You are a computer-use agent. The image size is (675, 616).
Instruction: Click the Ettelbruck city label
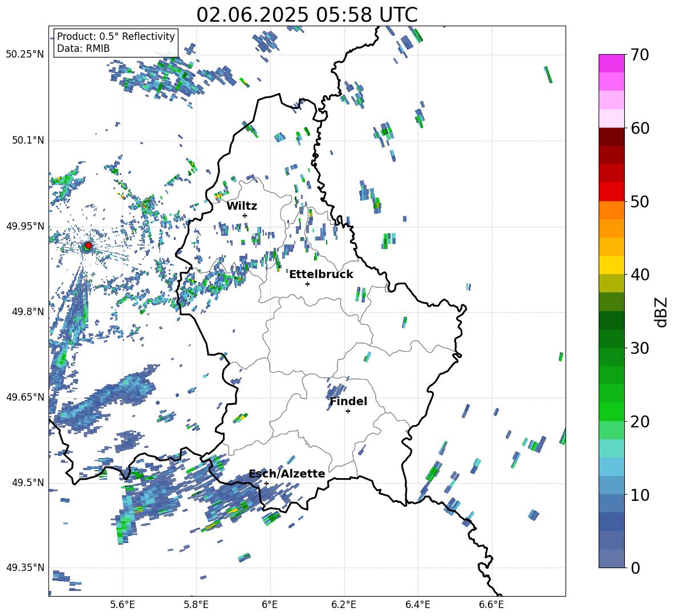point(321,275)
